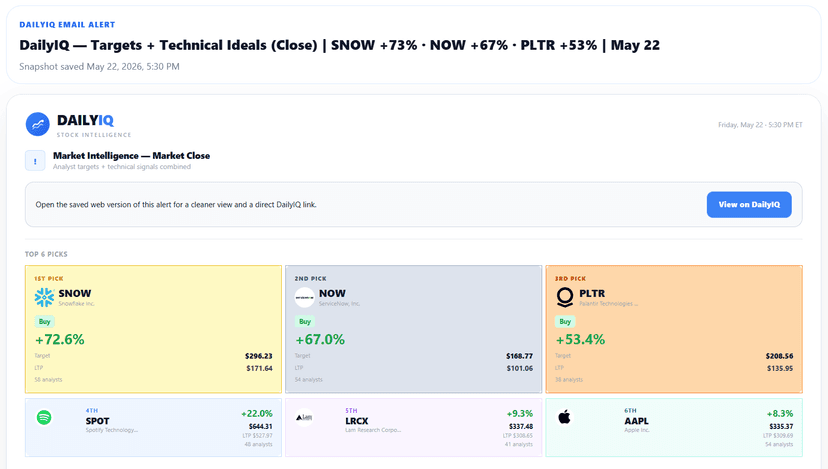This screenshot has height=469, width=828.
Task: Click the $171.64 LTP value
Action: tap(259, 368)
